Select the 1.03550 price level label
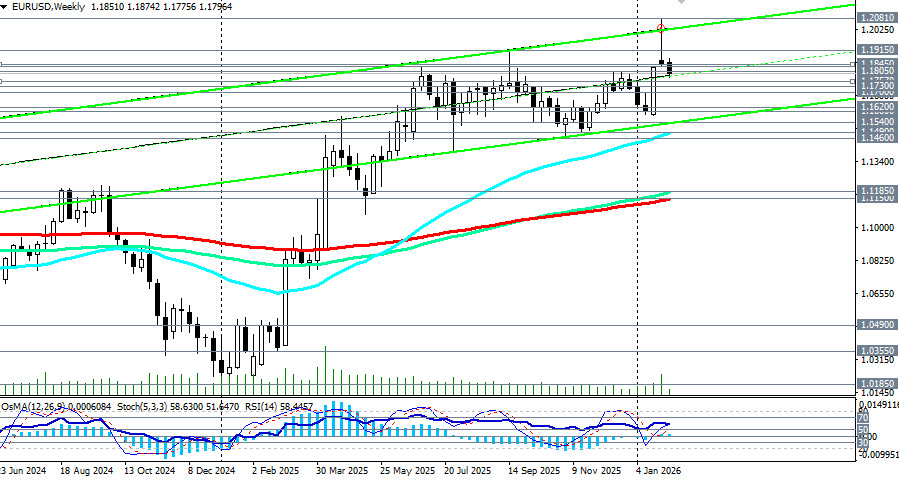899x480 pixels. pyautogui.click(x=877, y=351)
